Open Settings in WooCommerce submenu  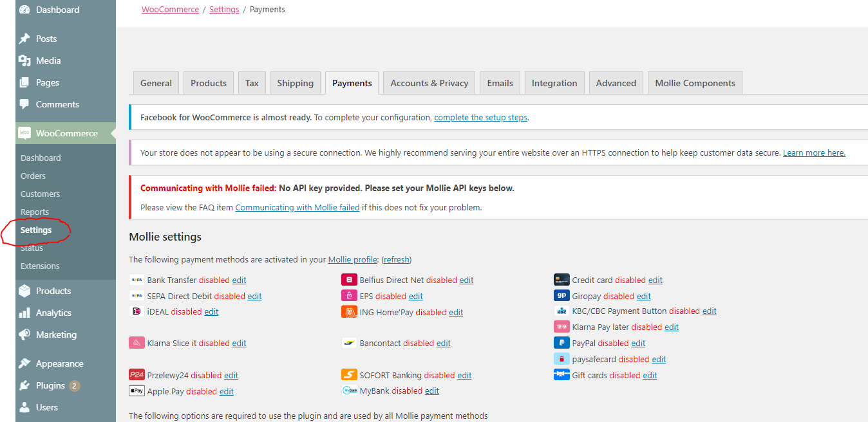[36, 230]
